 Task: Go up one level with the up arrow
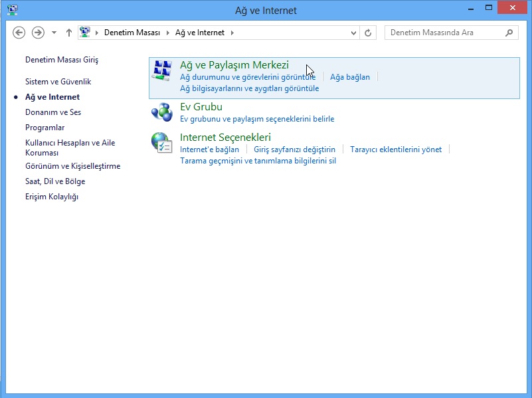pyautogui.click(x=69, y=33)
